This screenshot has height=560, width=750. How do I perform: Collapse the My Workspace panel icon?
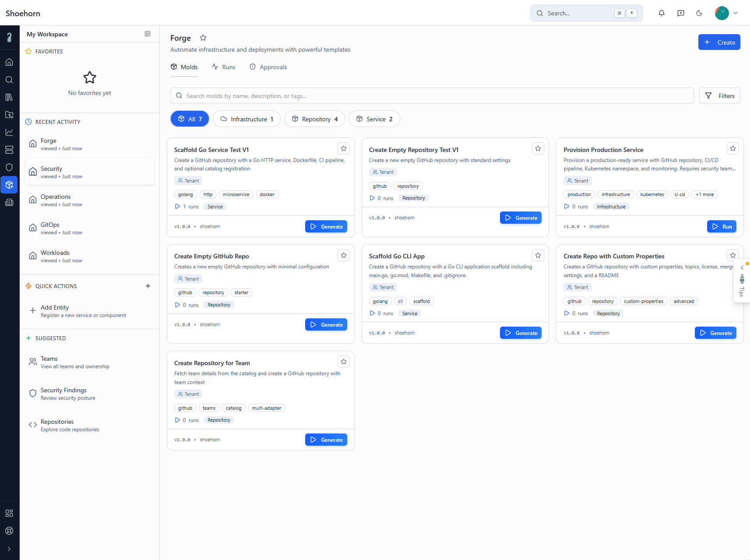pyautogui.click(x=148, y=34)
